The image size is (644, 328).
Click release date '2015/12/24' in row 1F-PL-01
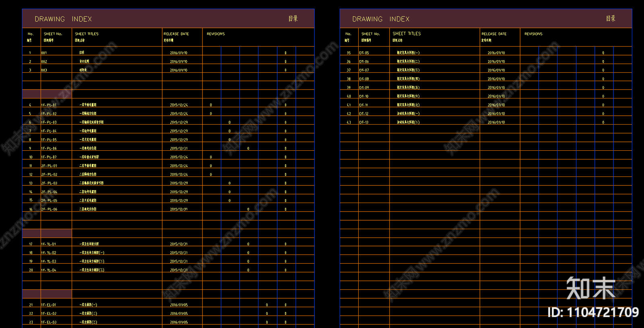pyautogui.click(x=179, y=105)
